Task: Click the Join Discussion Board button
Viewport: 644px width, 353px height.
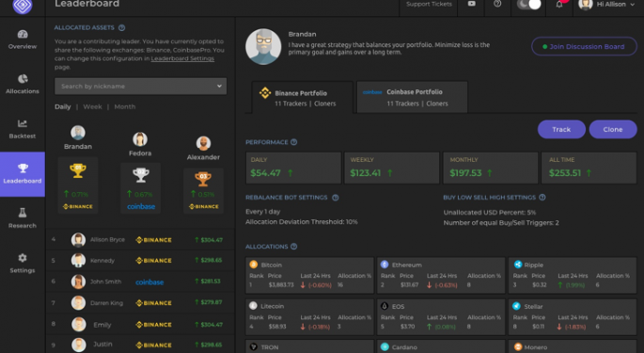Action: point(584,46)
